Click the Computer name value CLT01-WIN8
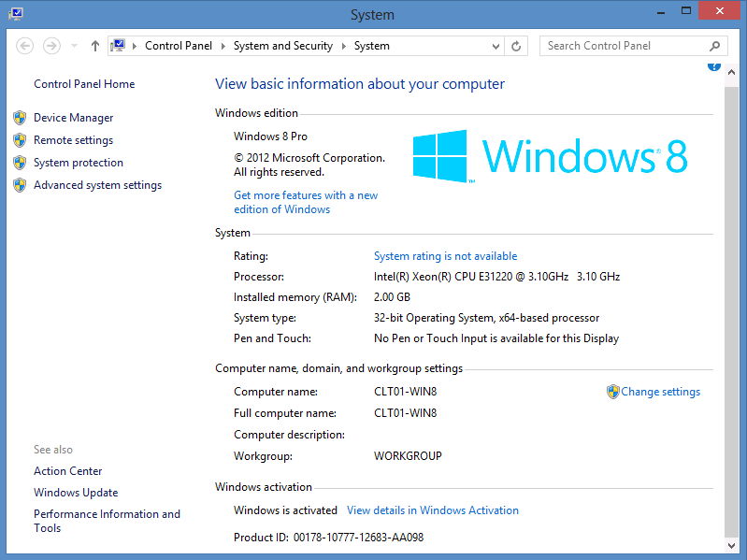The width and height of the screenshot is (747, 560). coord(406,392)
